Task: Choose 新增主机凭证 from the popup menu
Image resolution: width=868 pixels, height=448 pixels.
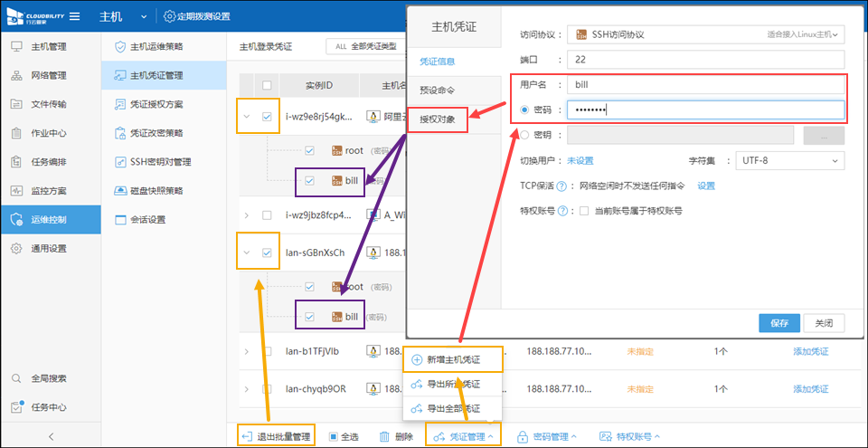Action: tap(452, 359)
